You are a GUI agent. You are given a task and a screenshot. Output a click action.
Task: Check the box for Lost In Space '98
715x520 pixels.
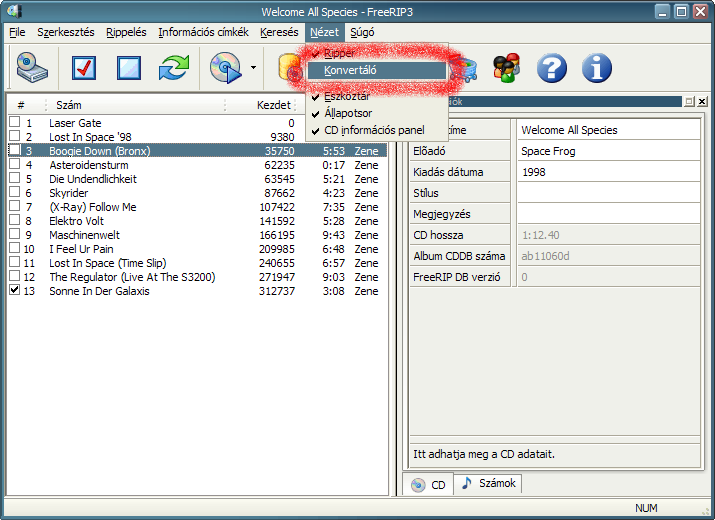point(15,136)
